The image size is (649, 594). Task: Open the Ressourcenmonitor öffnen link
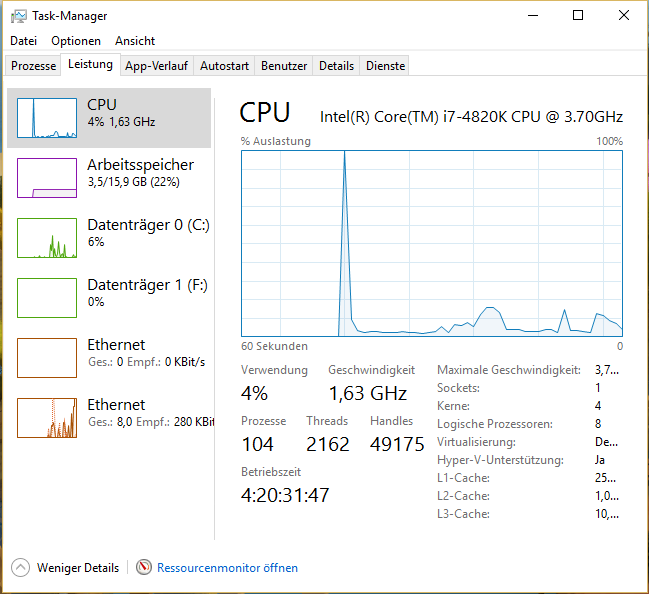pyautogui.click(x=227, y=568)
